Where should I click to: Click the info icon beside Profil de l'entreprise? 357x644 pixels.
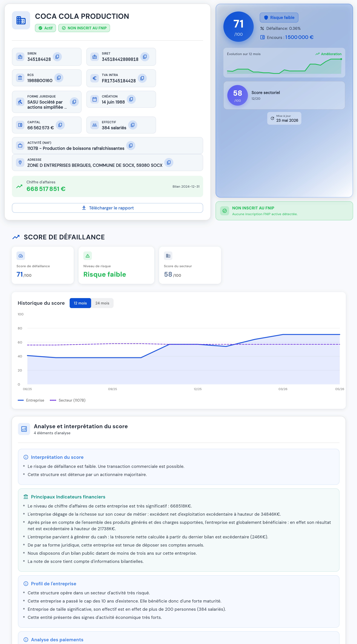point(26,583)
